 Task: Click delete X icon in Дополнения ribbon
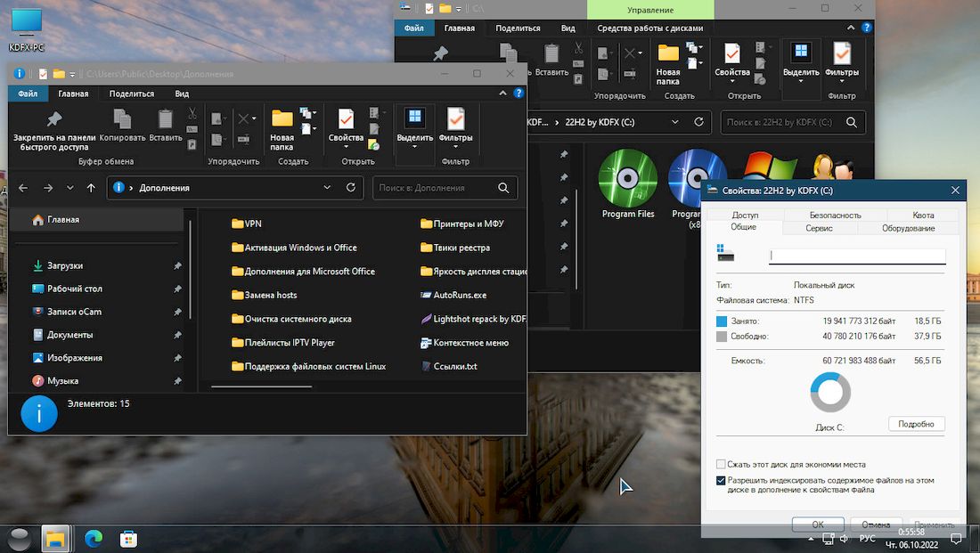point(244,118)
